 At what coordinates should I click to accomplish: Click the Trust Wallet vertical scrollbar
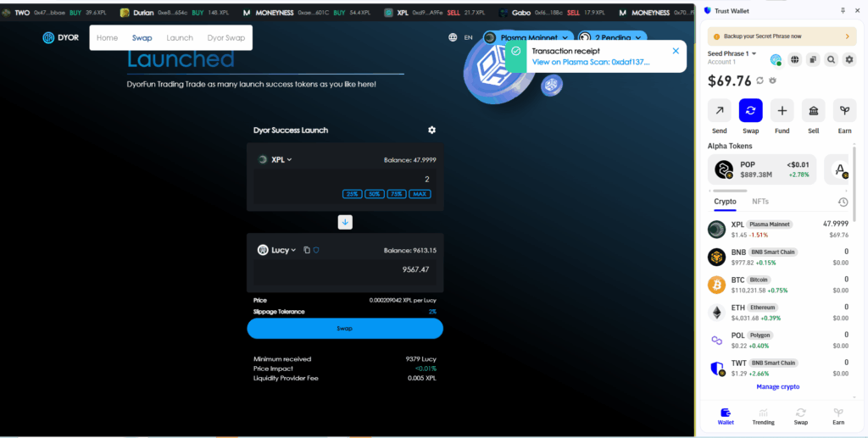pyautogui.click(x=854, y=182)
